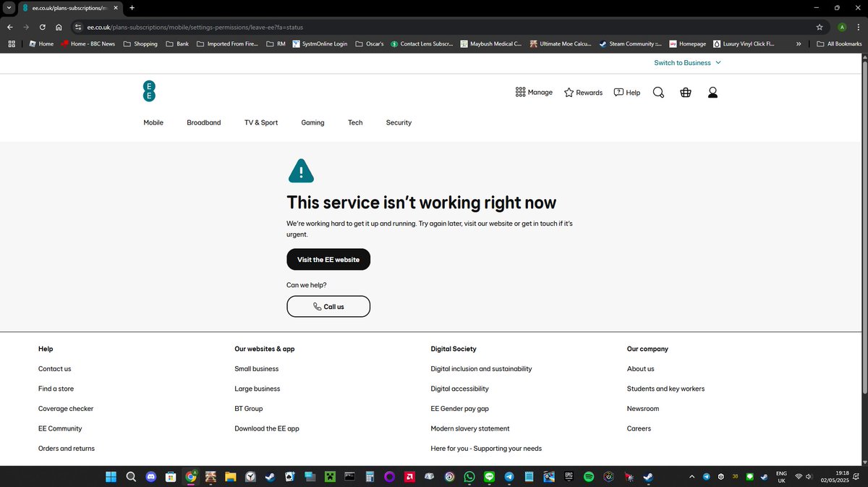Open the Oscar's bookmarks folder
This screenshot has height=487, width=868.
[369, 43]
